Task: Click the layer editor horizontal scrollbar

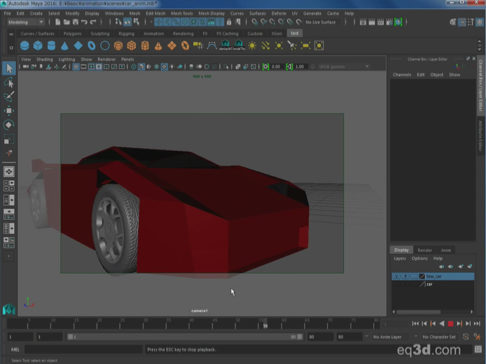Action: (418, 312)
